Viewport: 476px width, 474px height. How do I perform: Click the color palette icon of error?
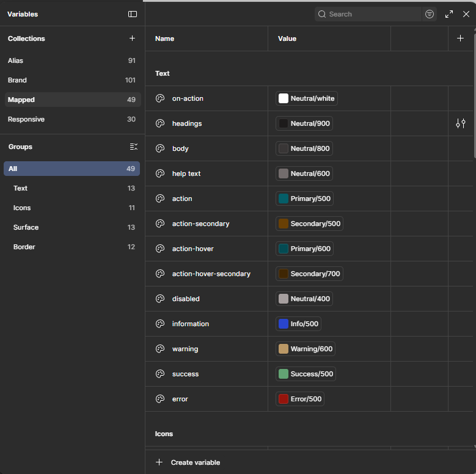pyautogui.click(x=160, y=399)
